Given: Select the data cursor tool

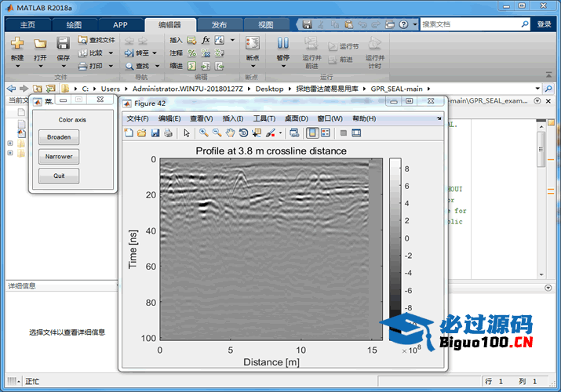Looking at the screenshot, I should click(x=257, y=133).
